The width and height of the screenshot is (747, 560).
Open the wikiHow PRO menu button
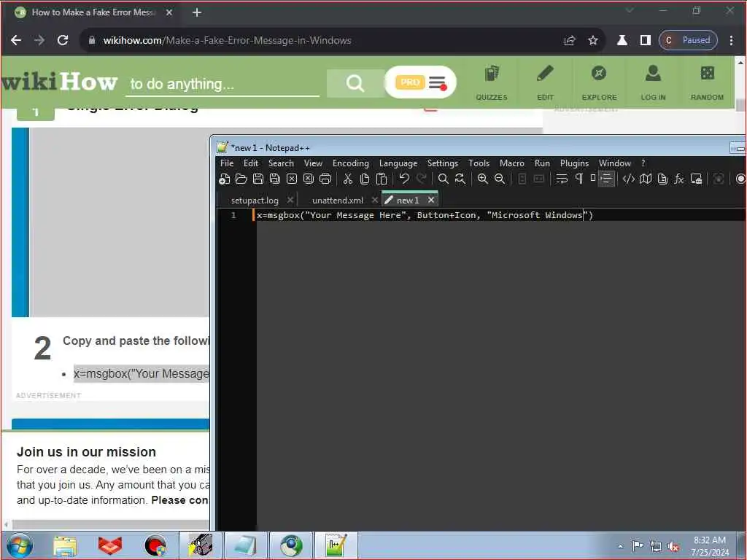[x=421, y=82]
